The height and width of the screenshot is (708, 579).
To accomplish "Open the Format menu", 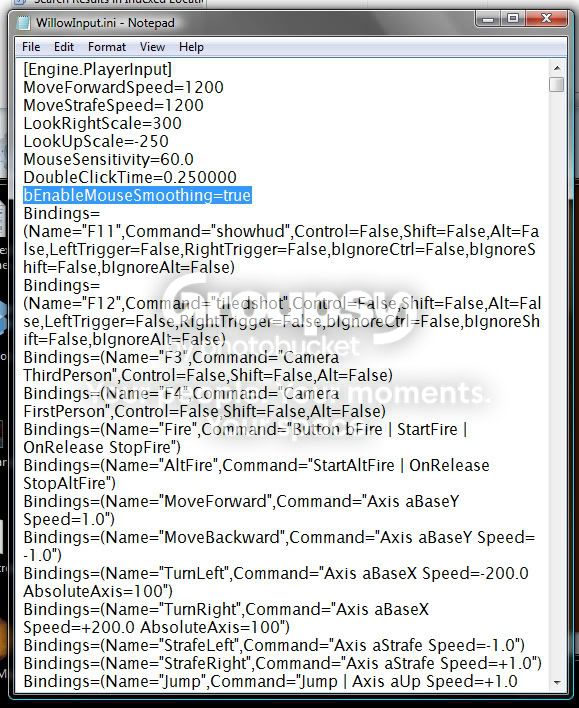I will [107, 47].
